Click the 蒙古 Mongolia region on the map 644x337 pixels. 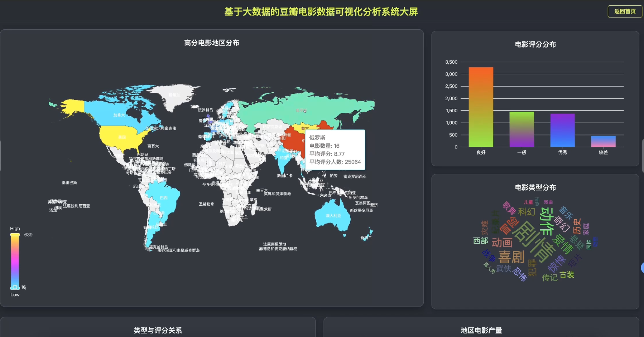click(305, 128)
